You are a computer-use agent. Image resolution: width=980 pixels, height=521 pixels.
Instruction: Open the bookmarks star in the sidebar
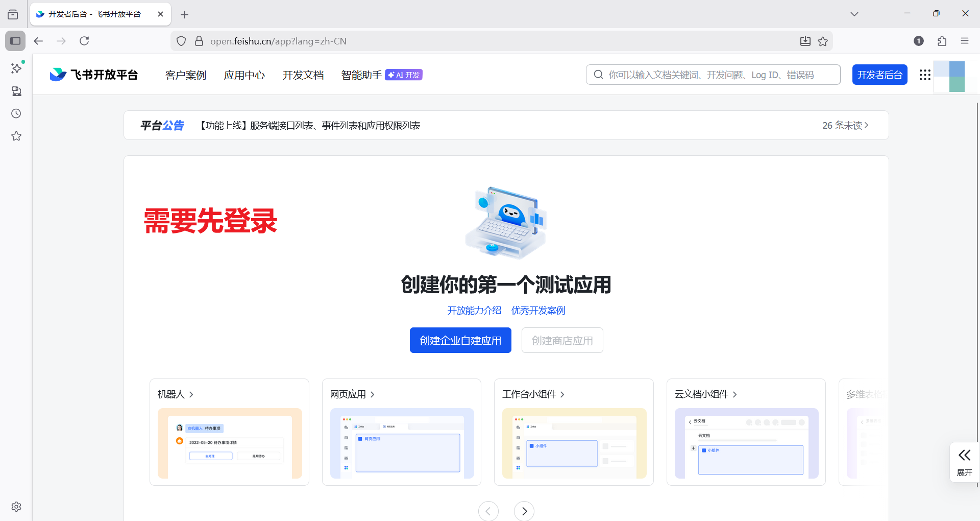pyautogui.click(x=15, y=136)
